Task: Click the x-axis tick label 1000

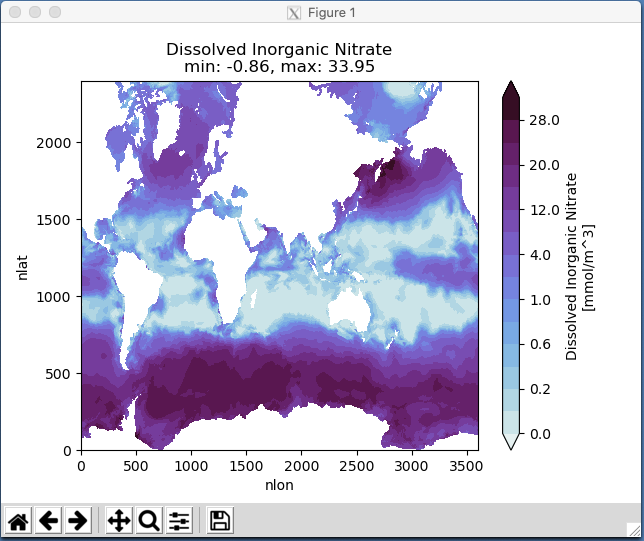Action: pos(191,466)
